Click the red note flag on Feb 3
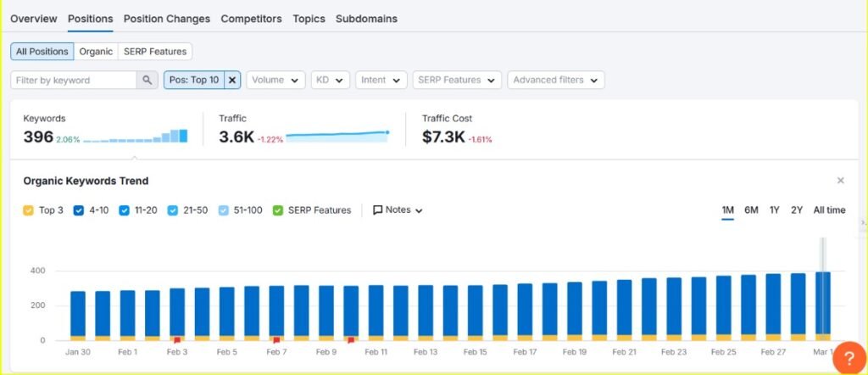The image size is (868, 375). [177, 340]
